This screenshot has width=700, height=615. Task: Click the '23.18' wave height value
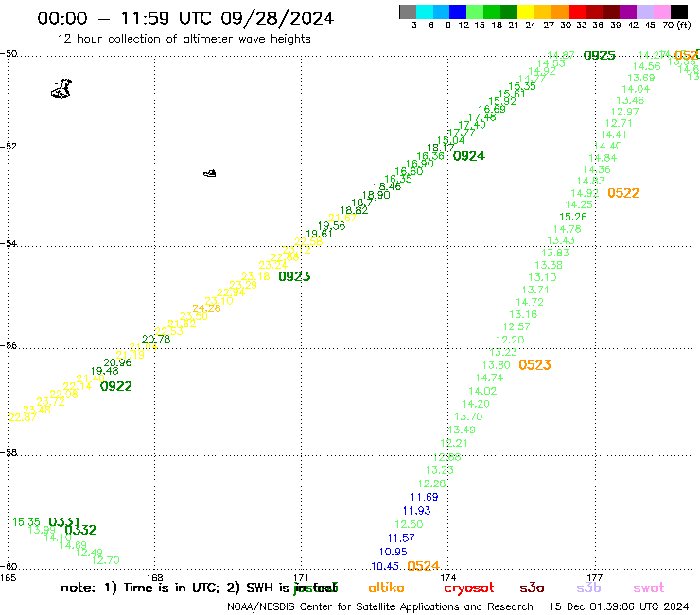pos(255,276)
